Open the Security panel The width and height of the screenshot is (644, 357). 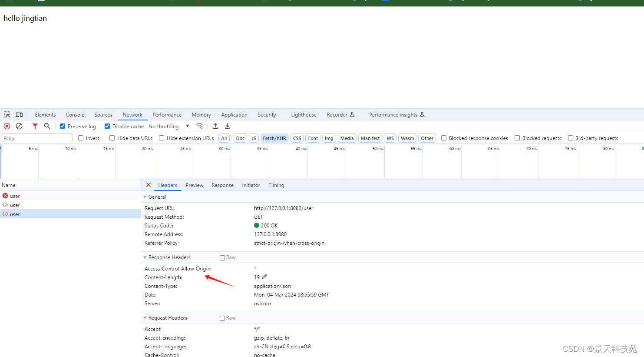267,115
